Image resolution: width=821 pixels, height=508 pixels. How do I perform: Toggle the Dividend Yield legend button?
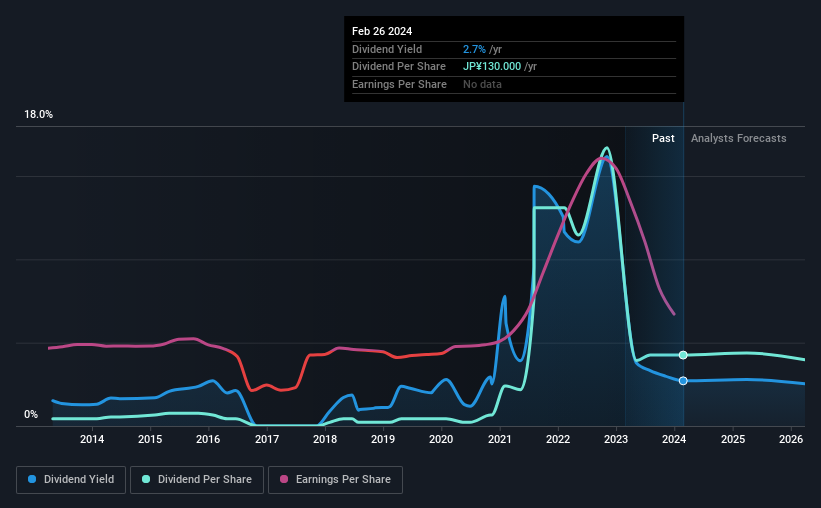(x=71, y=480)
